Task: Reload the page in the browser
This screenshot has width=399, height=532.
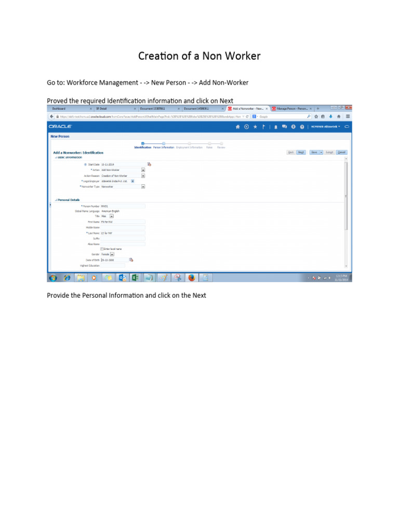Action: click(247, 116)
